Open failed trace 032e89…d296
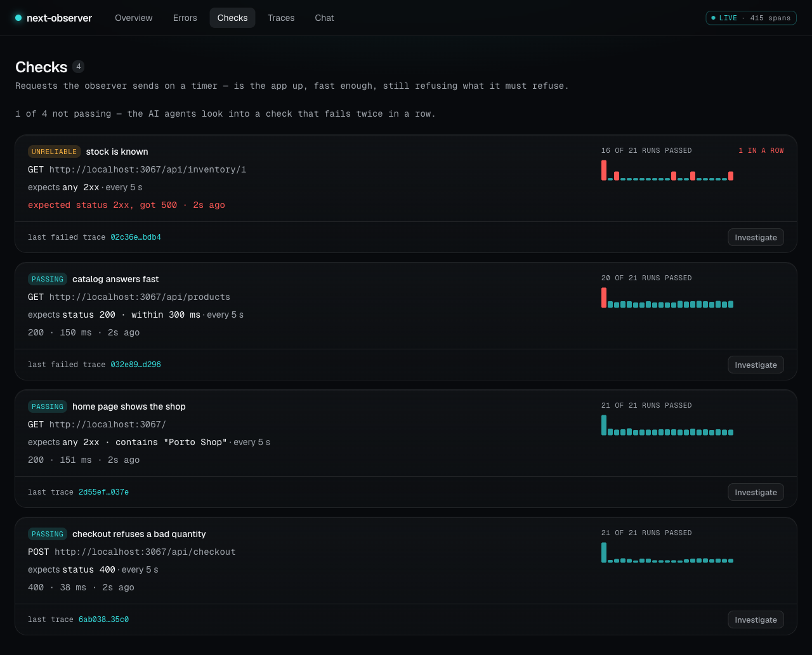Screen dimensions: 812x655 [136, 365]
